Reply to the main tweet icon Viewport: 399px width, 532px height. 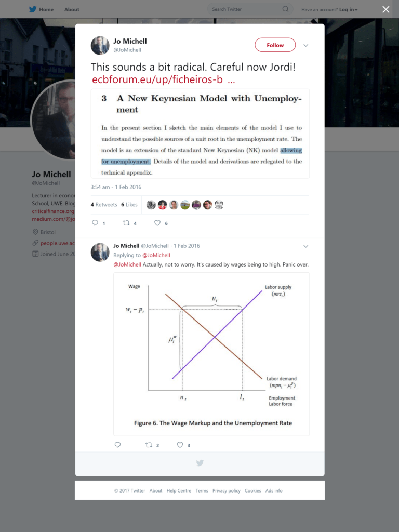95,223
